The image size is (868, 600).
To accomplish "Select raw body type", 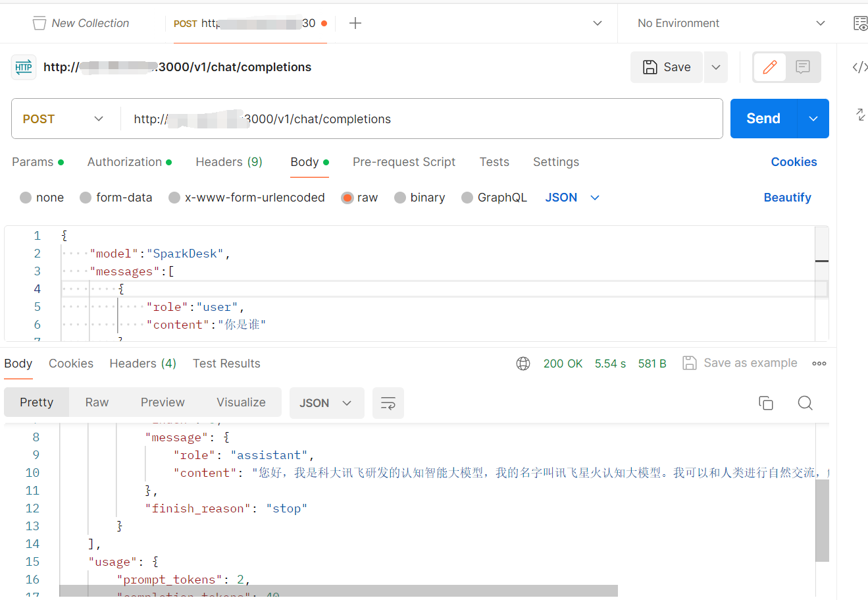I will pos(347,198).
